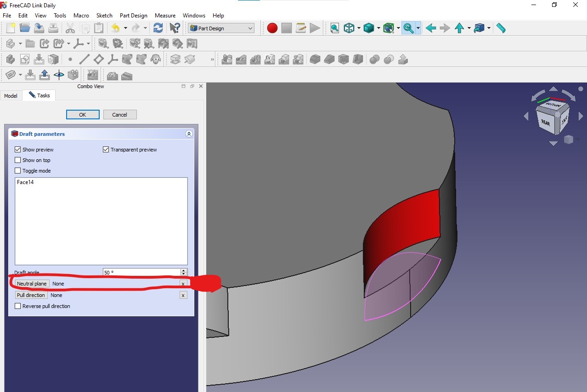Check Reverse pull direction
Viewport: 587px width, 392px height.
18,306
